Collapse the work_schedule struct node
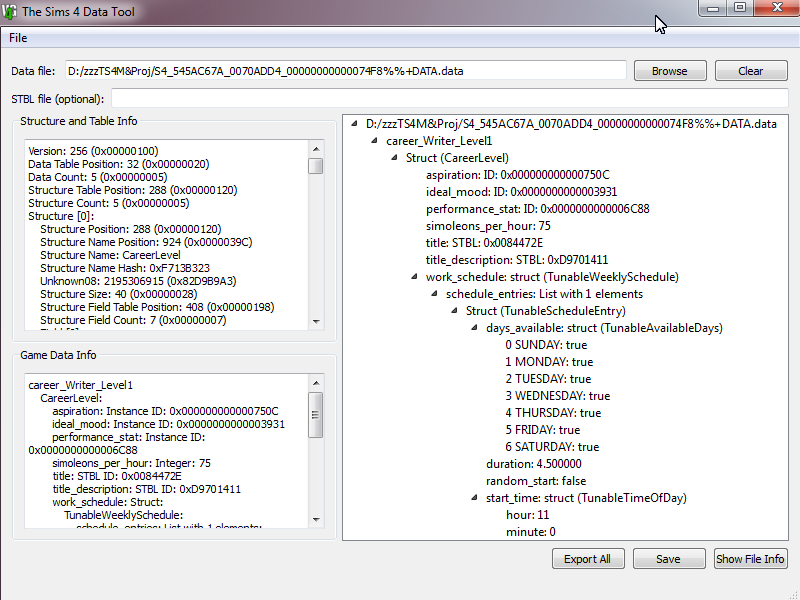Viewport: 800px width, 600px height. coord(414,277)
